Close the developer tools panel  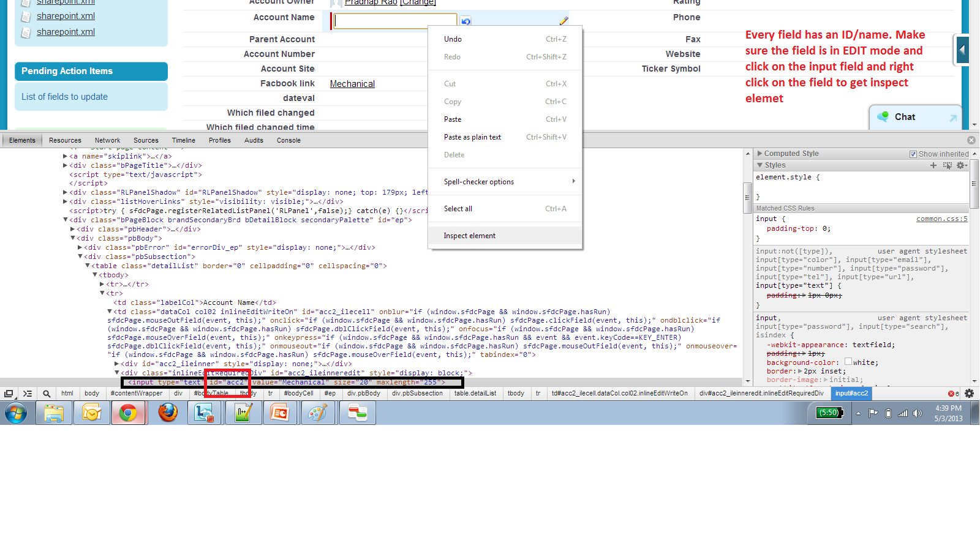coord(971,140)
